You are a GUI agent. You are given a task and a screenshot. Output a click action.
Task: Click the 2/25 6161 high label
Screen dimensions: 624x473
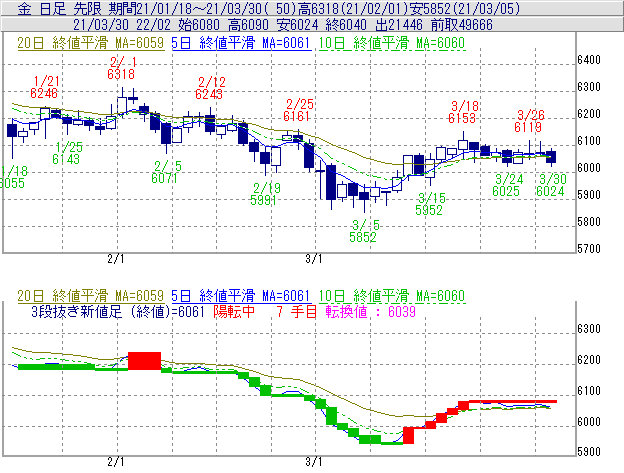(x=298, y=110)
